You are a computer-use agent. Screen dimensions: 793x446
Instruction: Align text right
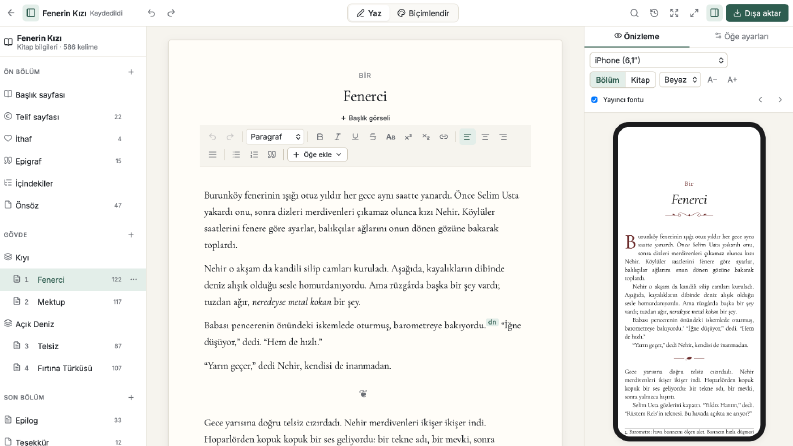coord(503,137)
